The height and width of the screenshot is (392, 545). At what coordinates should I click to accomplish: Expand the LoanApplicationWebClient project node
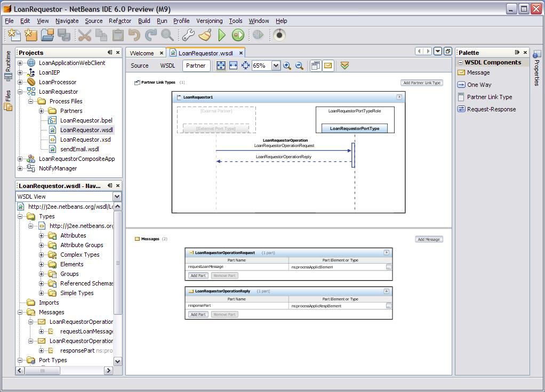coord(20,63)
